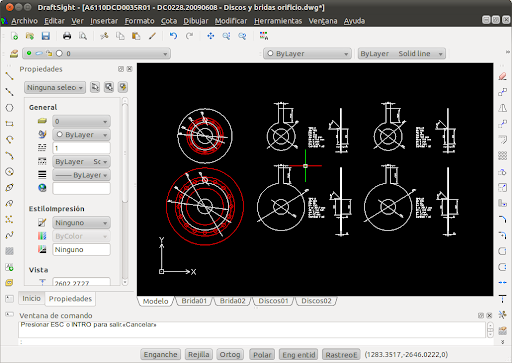Select the Property Painter brush icon
The height and width of the screenshot is (363, 512).
(x=152, y=36)
